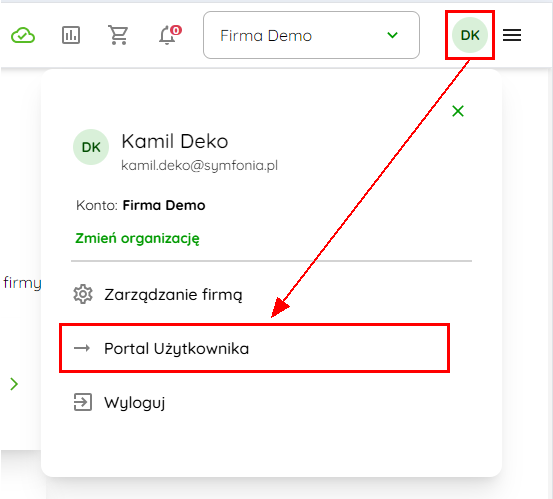Close the user panel with green X
The image size is (553, 499).
458,111
